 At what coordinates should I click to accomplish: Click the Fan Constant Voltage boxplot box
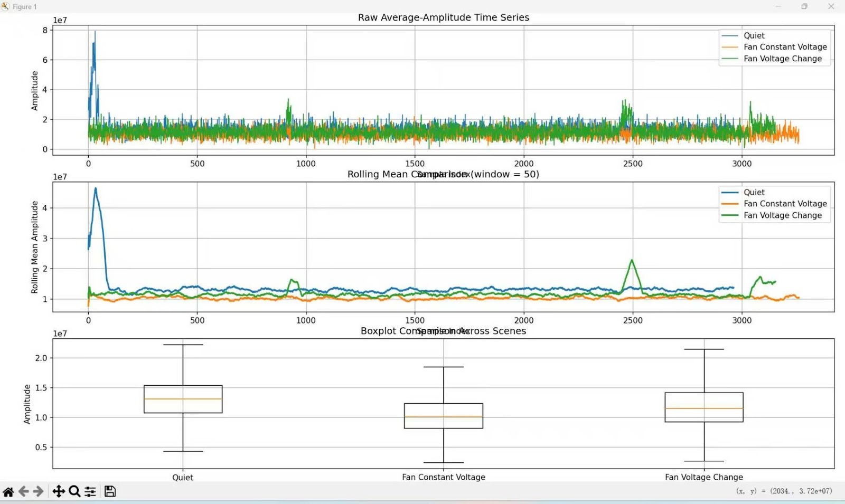point(443,416)
